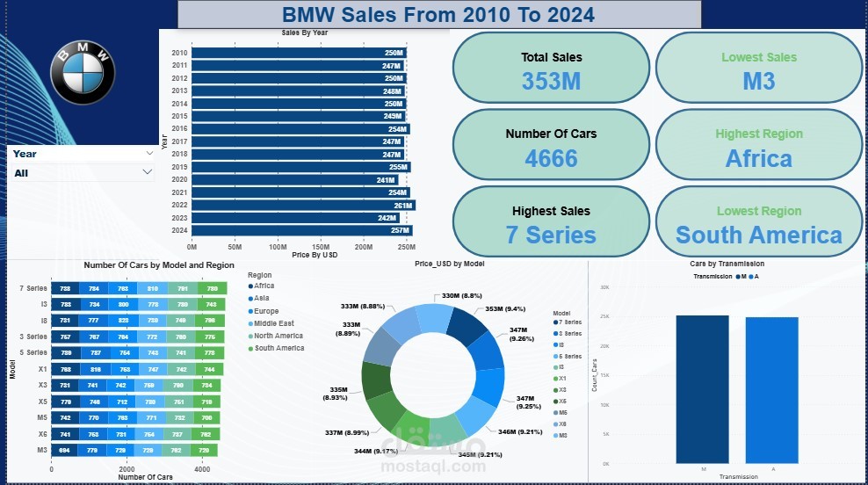Image resolution: width=868 pixels, height=485 pixels.
Task: Click the 'Price By USD' axis title
Action: point(315,255)
